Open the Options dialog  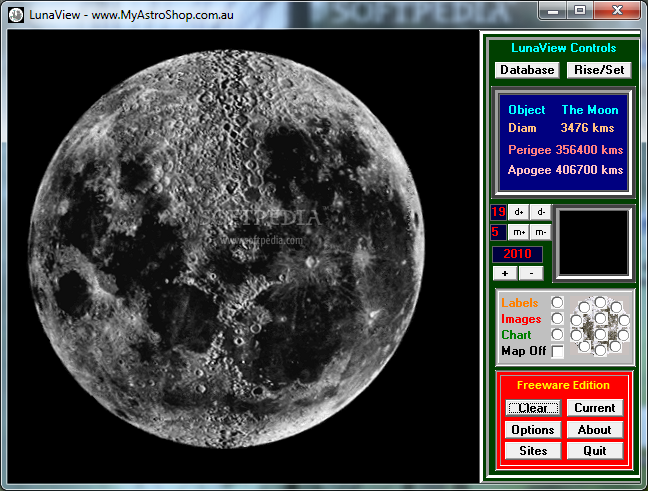click(533, 430)
